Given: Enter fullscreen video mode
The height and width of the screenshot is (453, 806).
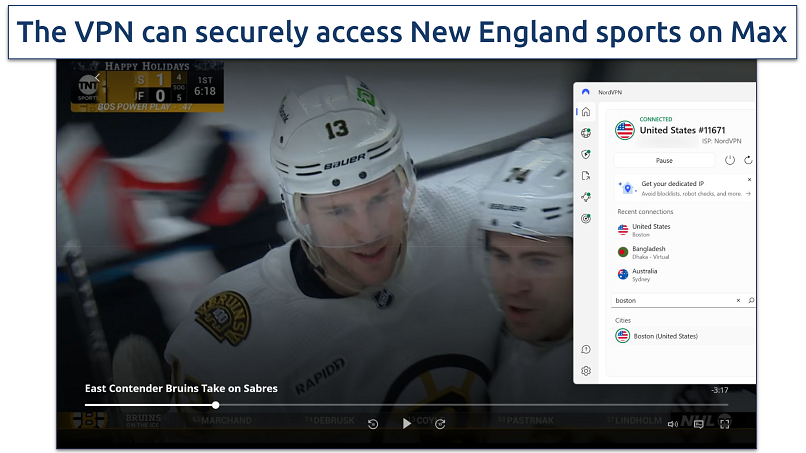Looking at the screenshot, I should 724,424.
